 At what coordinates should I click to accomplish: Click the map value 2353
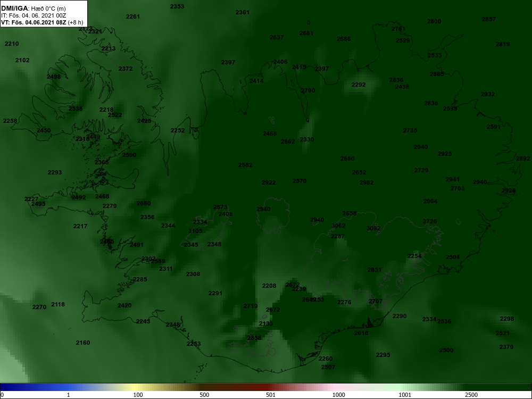point(177,6)
